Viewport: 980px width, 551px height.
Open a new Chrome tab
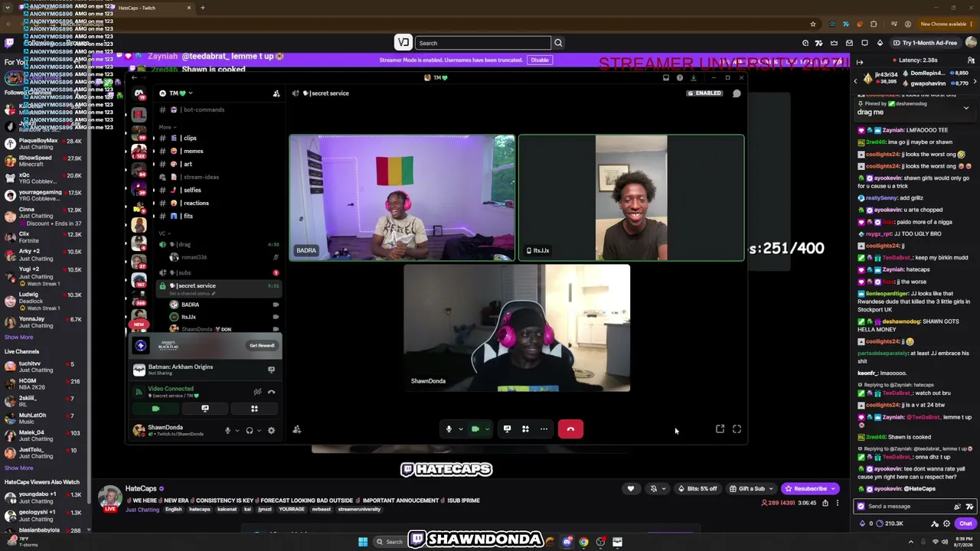tap(203, 8)
